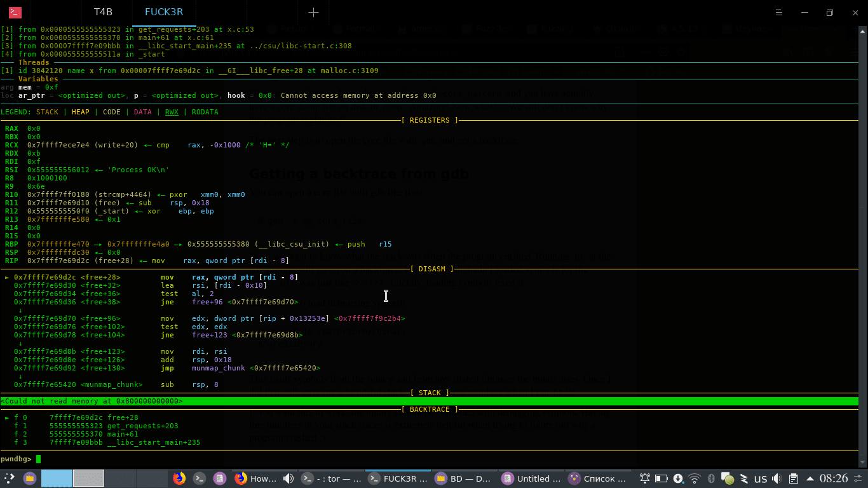Restore the terminal window size
Screen dimensions: 868x488
(829, 12)
